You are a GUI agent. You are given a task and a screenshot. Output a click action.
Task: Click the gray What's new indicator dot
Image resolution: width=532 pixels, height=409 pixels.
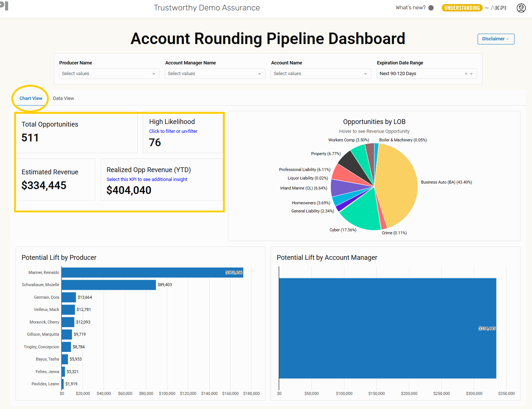(431, 8)
